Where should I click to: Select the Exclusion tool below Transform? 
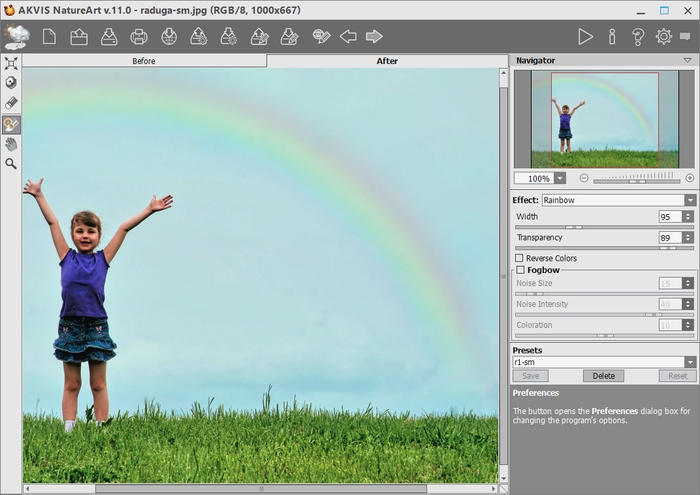[11, 83]
